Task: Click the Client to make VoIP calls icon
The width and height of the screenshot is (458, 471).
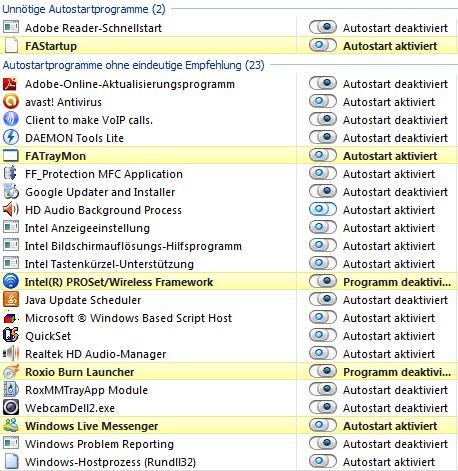Action: pyautogui.click(x=11, y=120)
